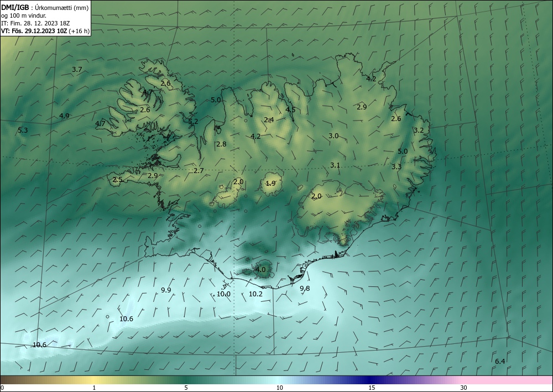Click the 2.5 value on the map
Image resolution: width=553 pixels, height=392 pixels.
pyautogui.click(x=117, y=180)
